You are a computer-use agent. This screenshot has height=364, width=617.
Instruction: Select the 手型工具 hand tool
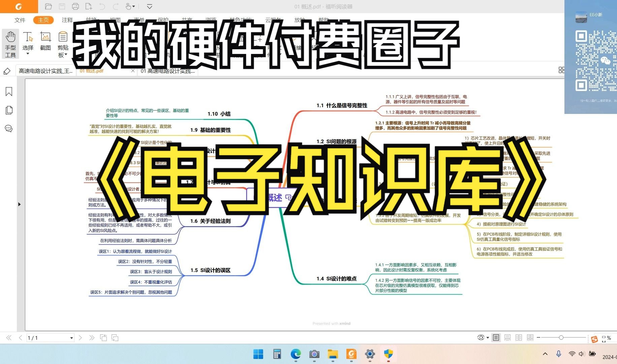[10, 44]
